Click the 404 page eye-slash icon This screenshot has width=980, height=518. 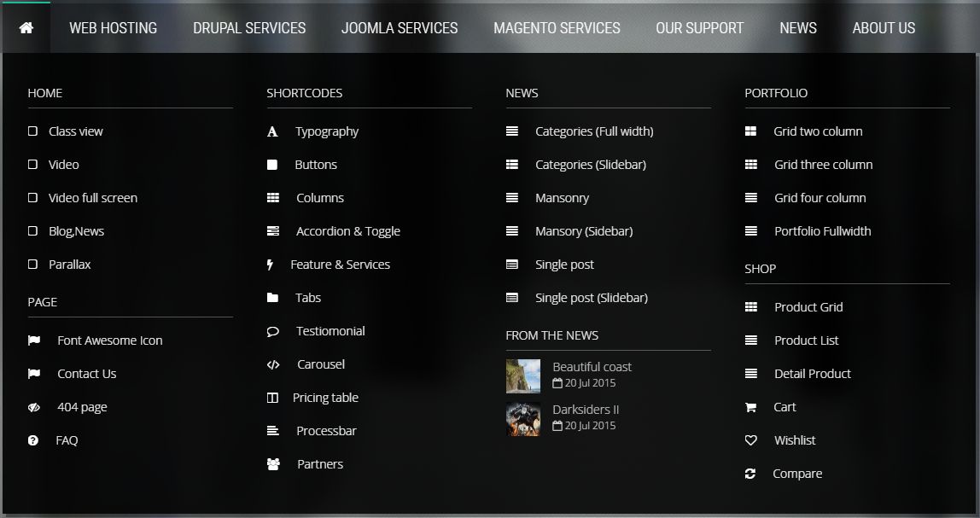pos(34,407)
